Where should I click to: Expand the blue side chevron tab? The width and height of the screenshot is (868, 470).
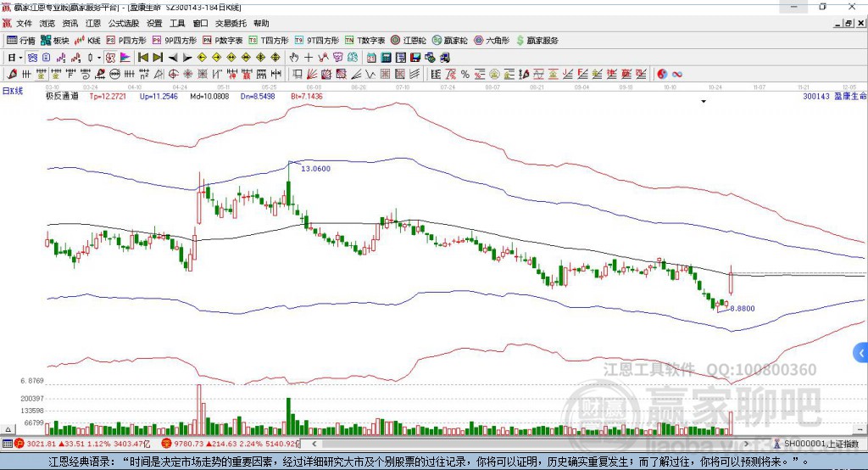pos(861,353)
